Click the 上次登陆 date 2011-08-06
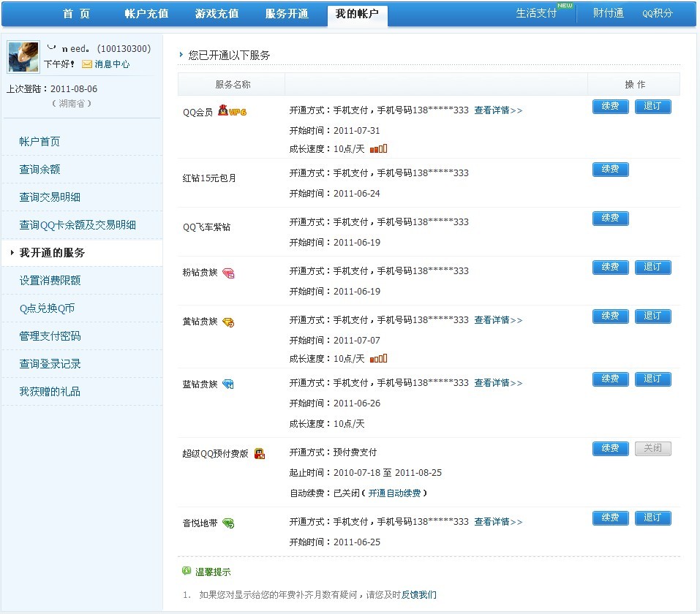The width and height of the screenshot is (700, 614). coord(74,88)
